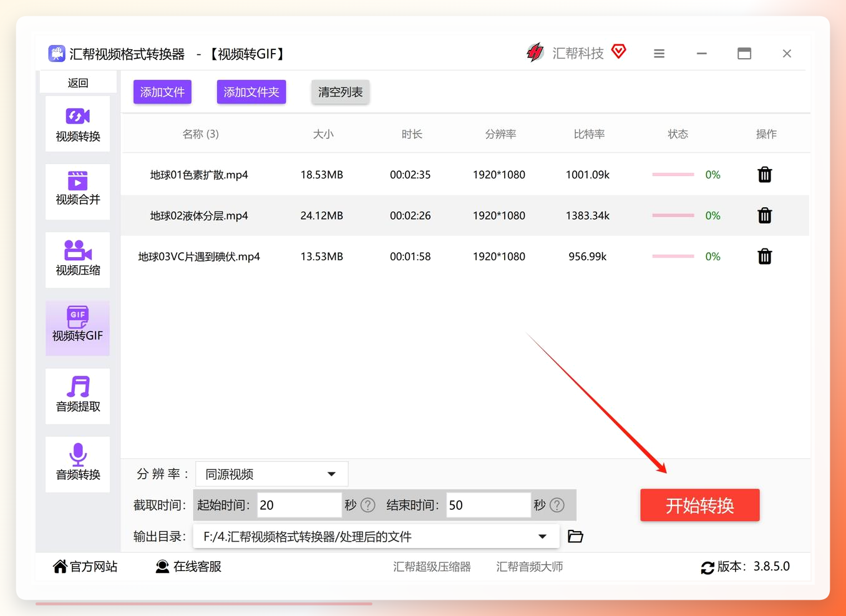The image size is (846, 616).
Task: Show help for 起始时间 question mark
Action: 368,505
